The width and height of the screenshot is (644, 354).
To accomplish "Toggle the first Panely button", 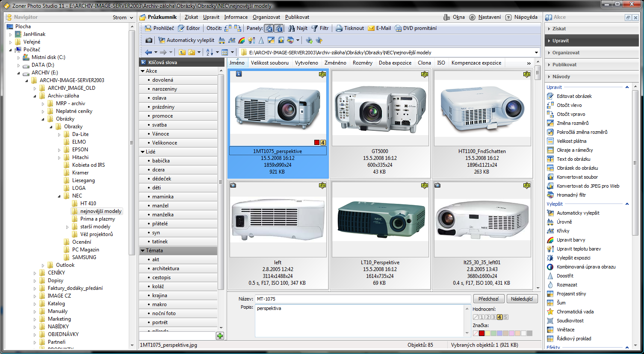I will click(269, 28).
